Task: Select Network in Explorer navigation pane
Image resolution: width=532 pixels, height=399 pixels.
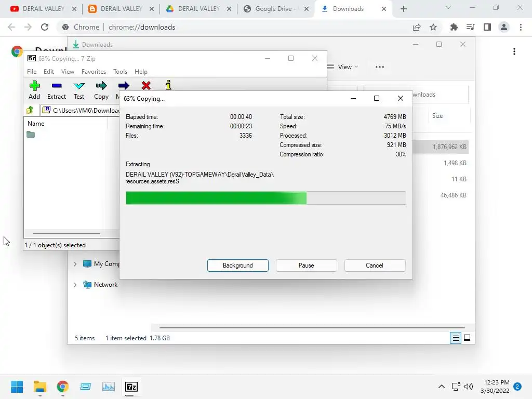Action: 105,285
